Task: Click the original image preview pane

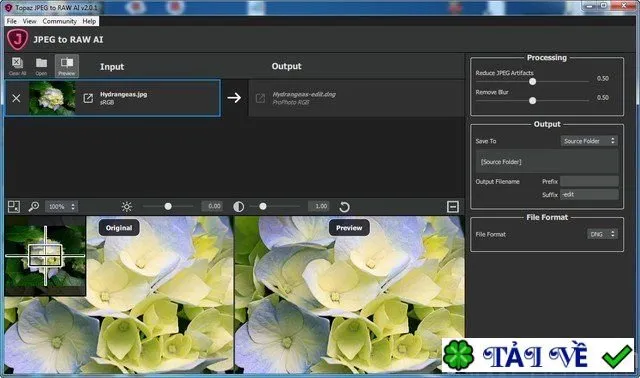Action: point(119,295)
